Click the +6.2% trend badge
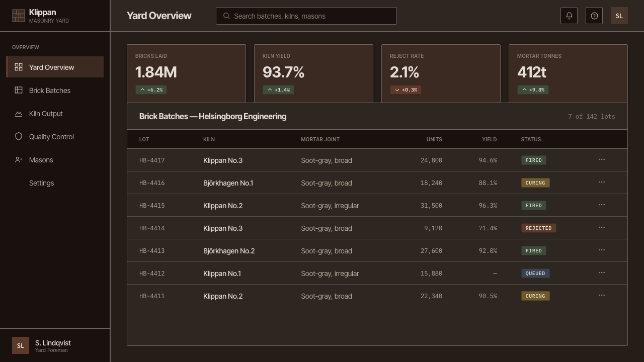 click(151, 89)
